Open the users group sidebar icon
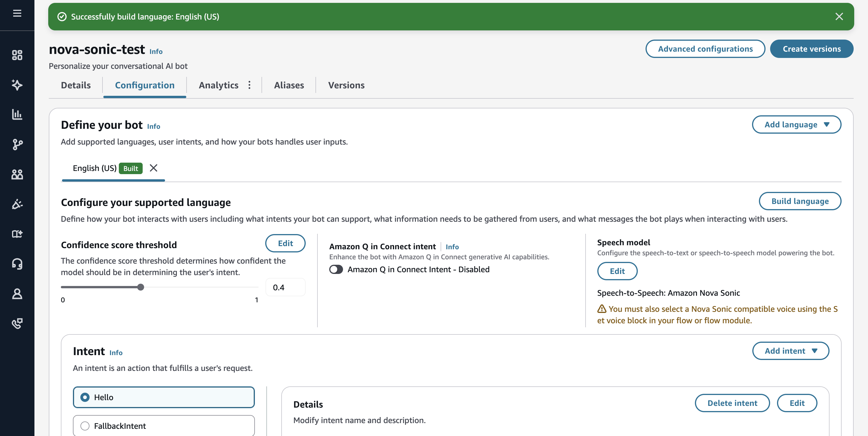 [17, 174]
